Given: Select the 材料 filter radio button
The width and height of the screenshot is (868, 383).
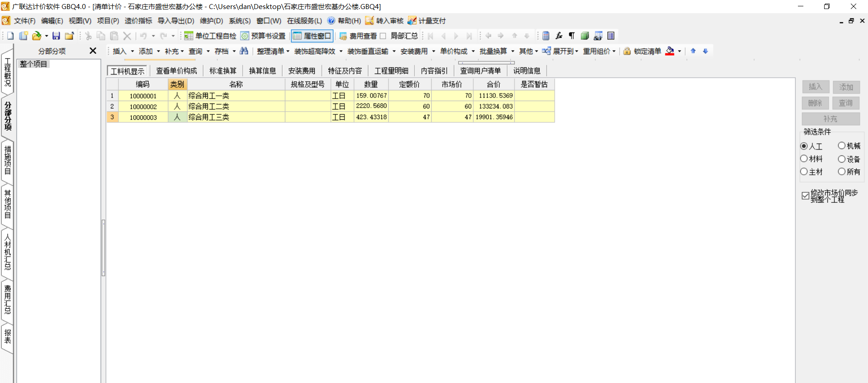Looking at the screenshot, I should click(x=804, y=159).
